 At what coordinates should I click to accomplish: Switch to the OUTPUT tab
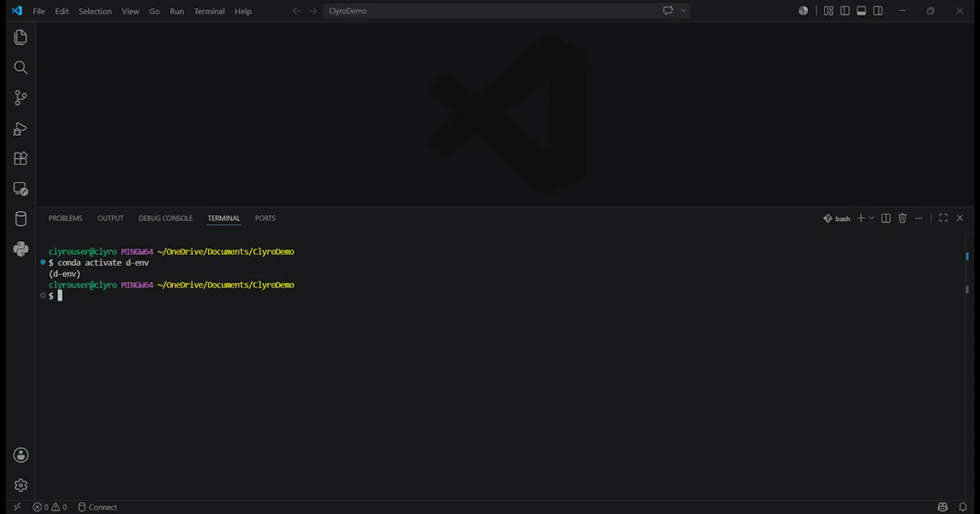[x=110, y=218]
